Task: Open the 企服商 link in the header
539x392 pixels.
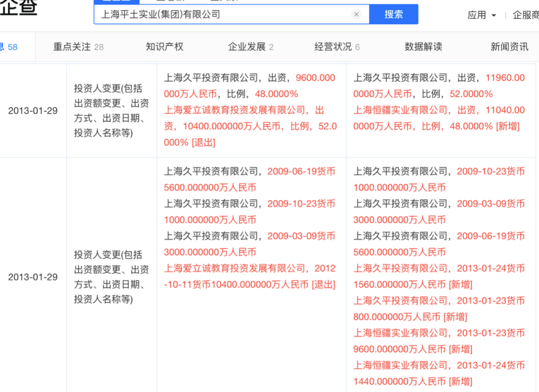Action: (x=526, y=15)
